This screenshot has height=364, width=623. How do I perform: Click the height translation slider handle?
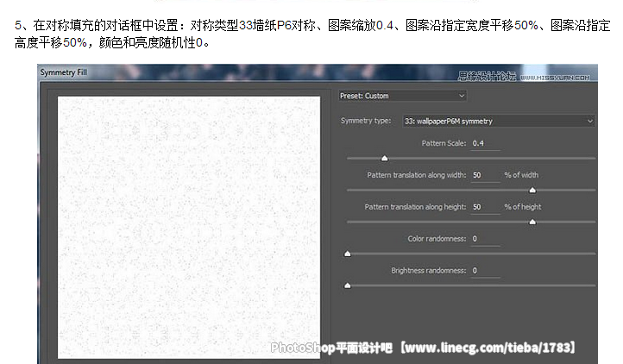click(532, 223)
